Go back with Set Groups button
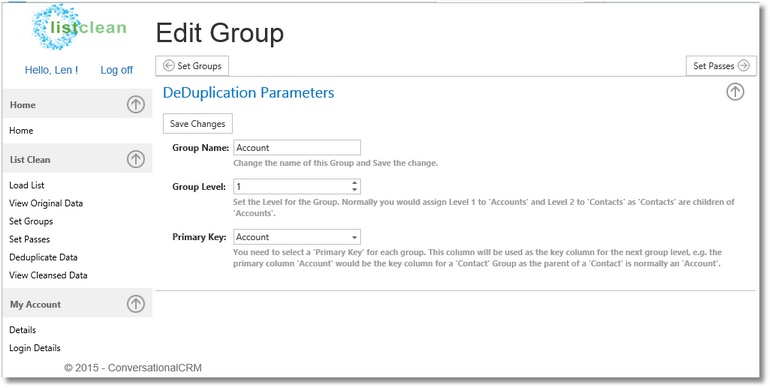The width and height of the screenshot is (770, 388). (x=192, y=66)
